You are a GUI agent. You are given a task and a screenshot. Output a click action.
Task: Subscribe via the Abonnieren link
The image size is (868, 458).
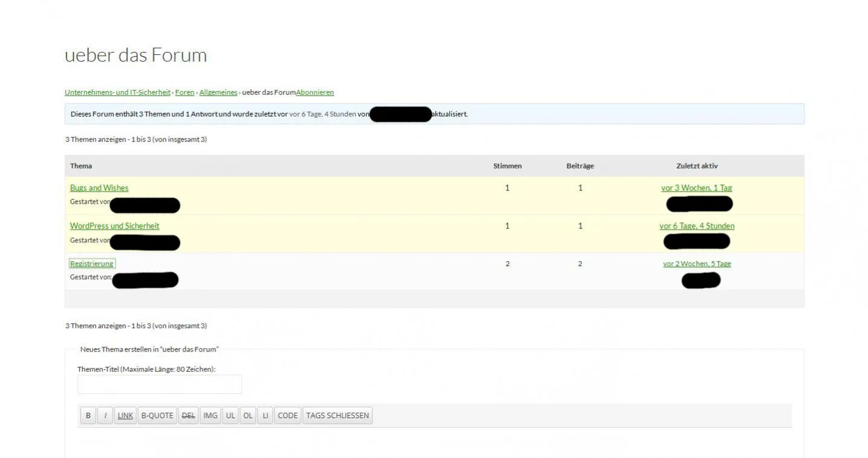click(315, 92)
